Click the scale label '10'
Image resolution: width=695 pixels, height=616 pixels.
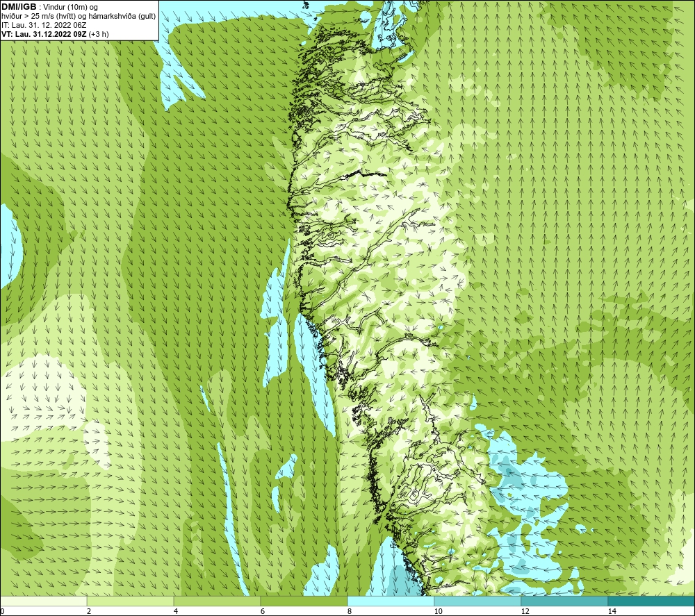438,611
